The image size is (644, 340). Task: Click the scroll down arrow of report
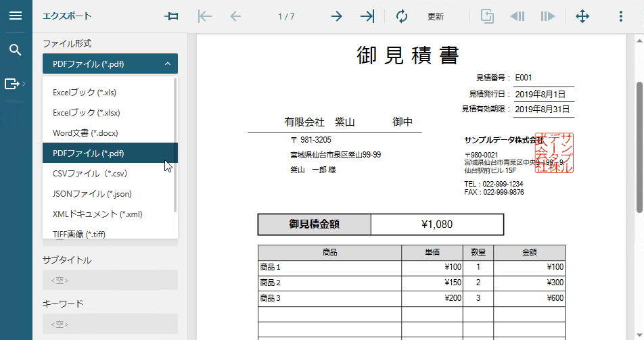639,335
